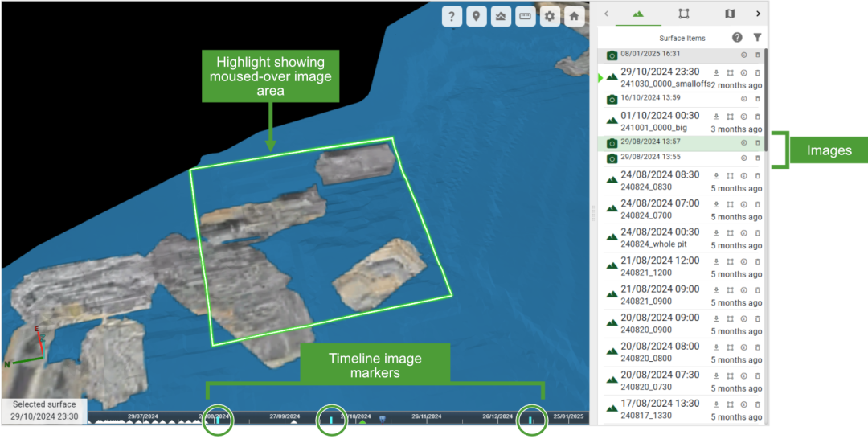The image size is (868, 439).
Task: Go to previous tabs with left chevron
Action: point(606,14)
